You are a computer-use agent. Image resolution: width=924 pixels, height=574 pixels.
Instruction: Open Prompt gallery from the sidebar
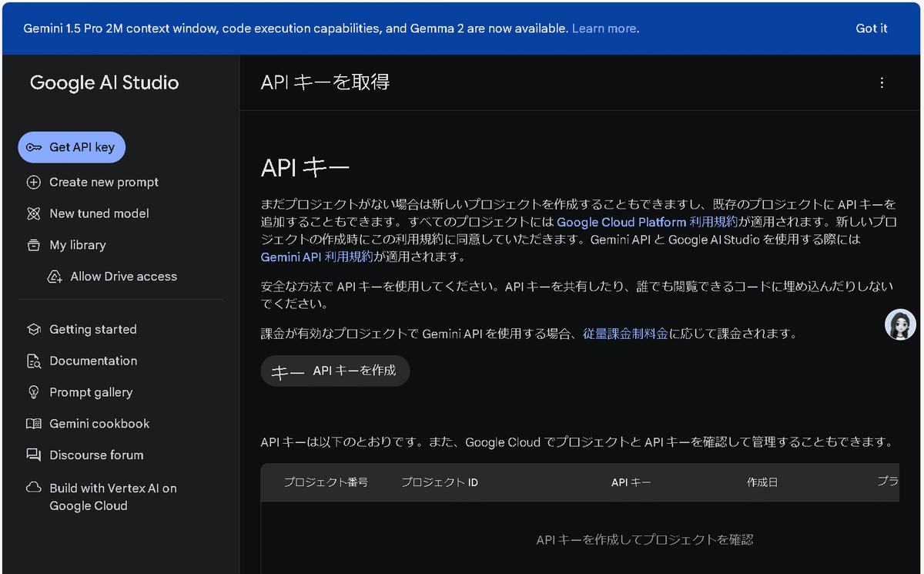coord(91,392)
